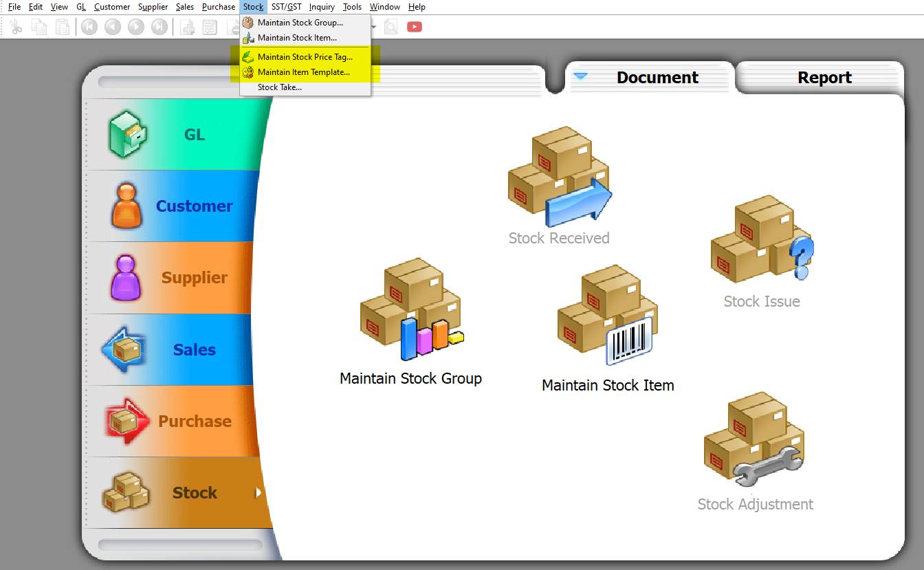The image size is (924, 570).
Task: Open the toolbar dropdown arrow near the search icon
Action: 373,27
